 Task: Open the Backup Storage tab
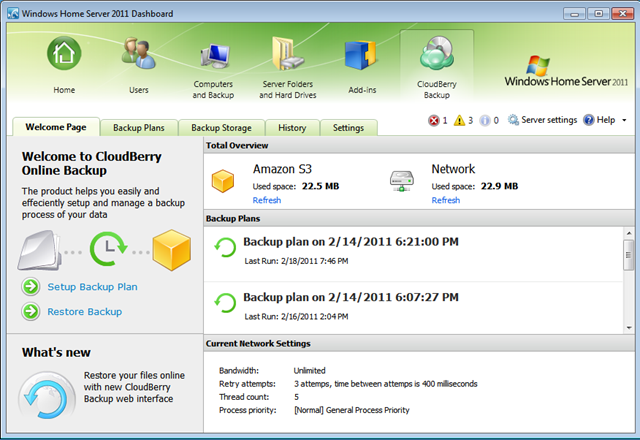pos(221,128)
